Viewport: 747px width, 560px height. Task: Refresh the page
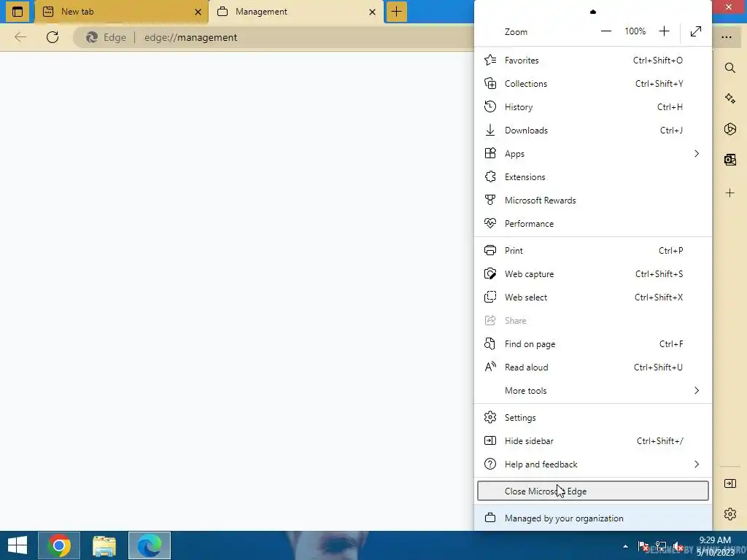click(x=53, y=37)
